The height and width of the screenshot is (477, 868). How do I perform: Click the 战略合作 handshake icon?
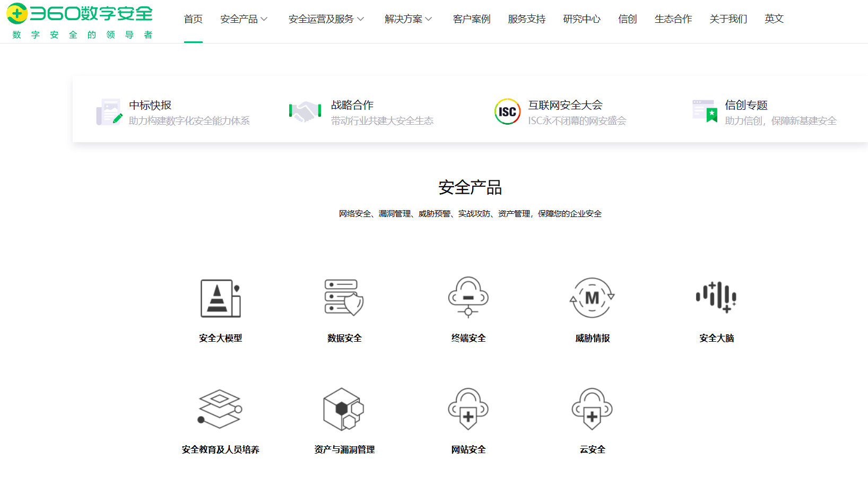(x=305, y=111)
